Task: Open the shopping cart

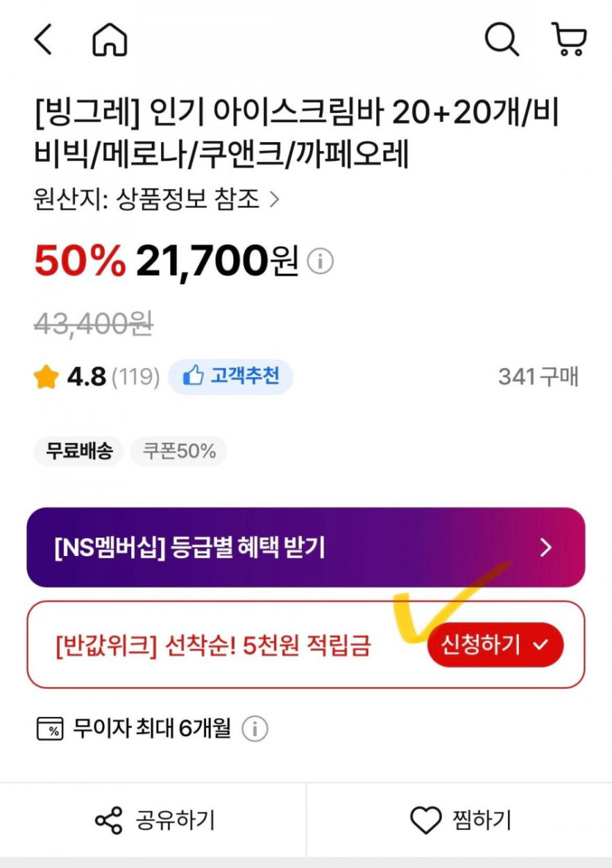Action: click(x=569, y=40)
